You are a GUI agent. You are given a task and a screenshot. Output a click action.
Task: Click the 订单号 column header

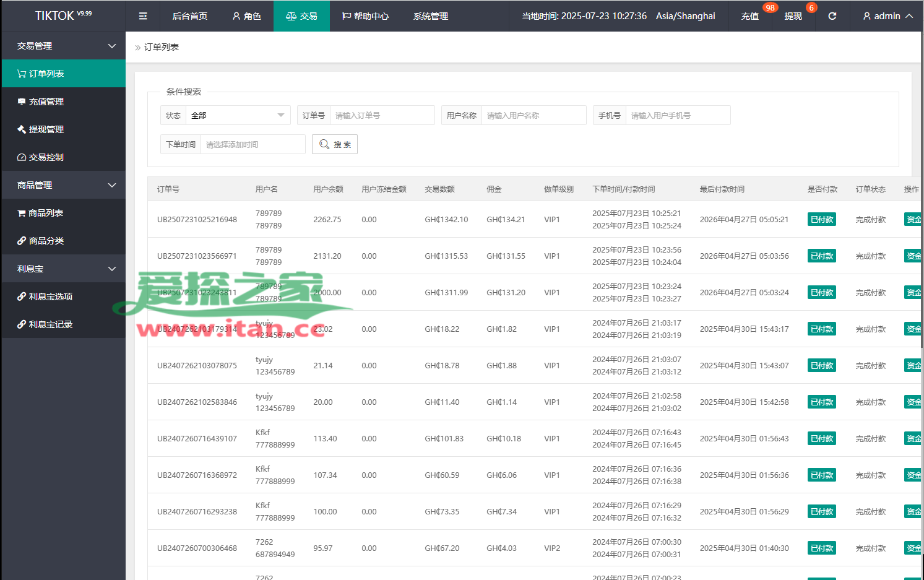pos(168,189)
